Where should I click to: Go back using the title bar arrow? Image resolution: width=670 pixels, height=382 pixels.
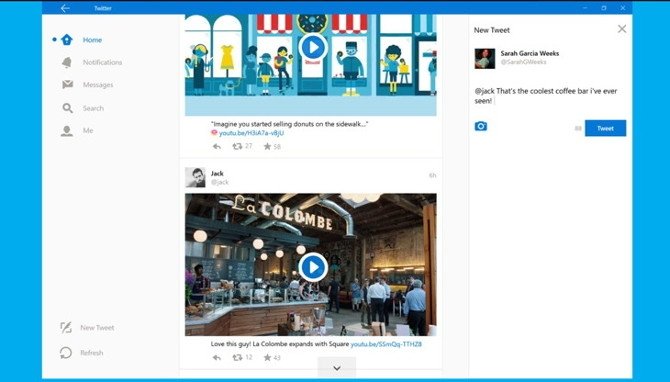(65, 8)
